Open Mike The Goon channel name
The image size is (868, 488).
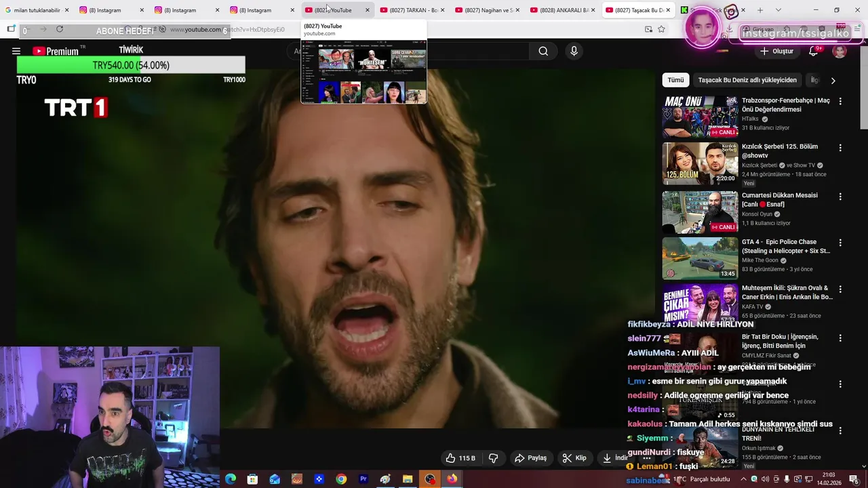click(760, 260)
